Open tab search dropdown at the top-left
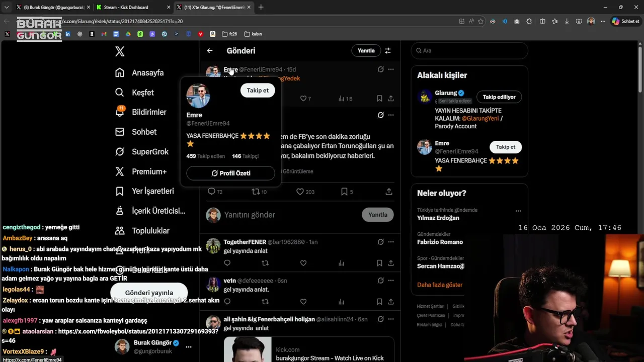 (6, 7)
